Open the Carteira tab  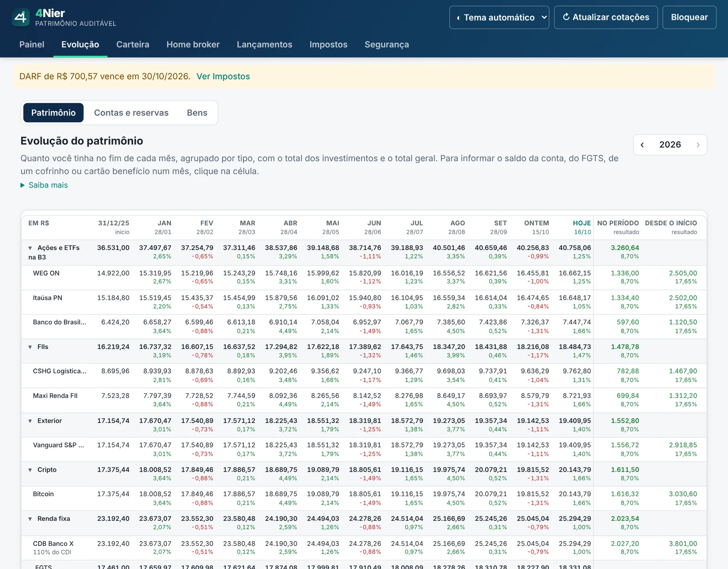133,45
